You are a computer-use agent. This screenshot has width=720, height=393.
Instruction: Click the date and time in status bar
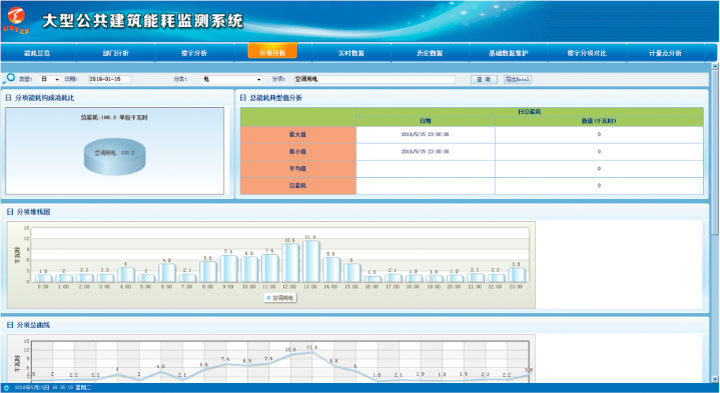coord(52,388)
